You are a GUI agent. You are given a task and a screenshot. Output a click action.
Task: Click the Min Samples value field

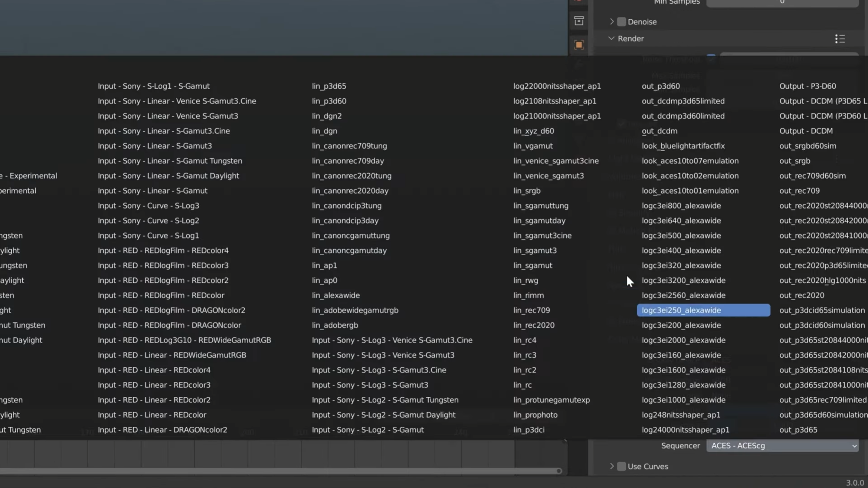(x=782, y=3)
